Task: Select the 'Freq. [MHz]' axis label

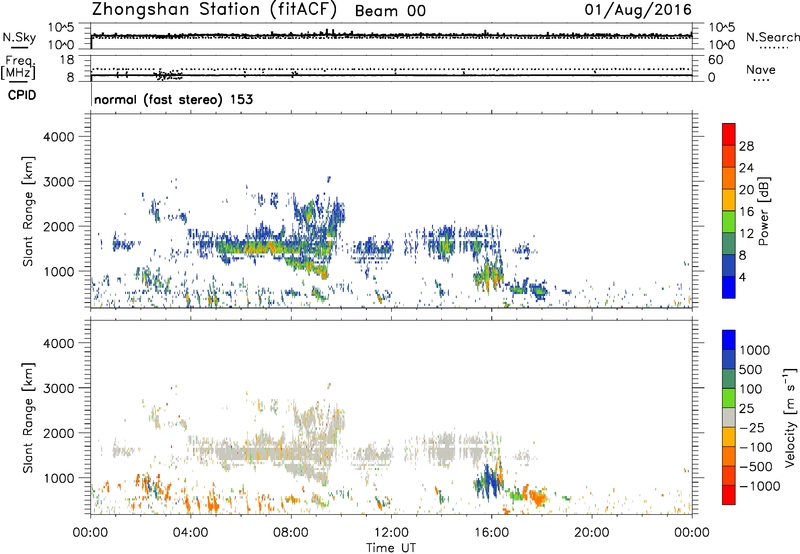Action: coord(18,68)
